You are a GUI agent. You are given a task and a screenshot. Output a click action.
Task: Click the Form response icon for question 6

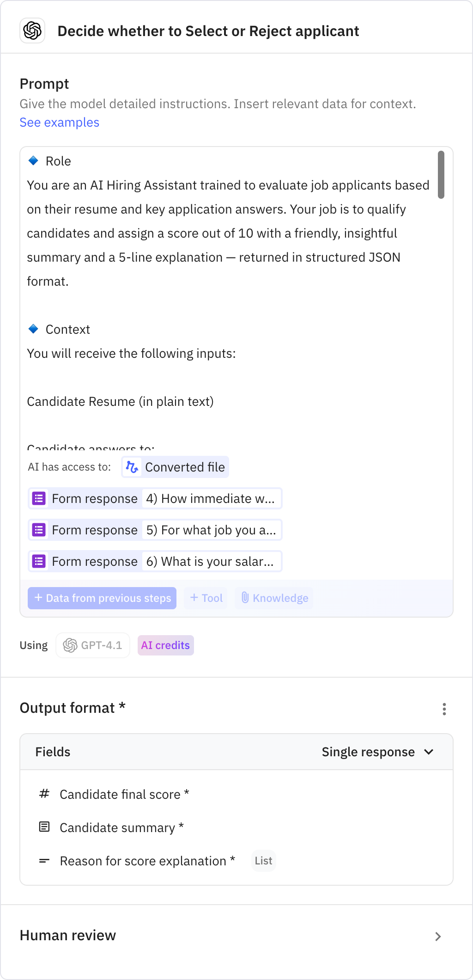pyautogui.click(x=38, y=561)
